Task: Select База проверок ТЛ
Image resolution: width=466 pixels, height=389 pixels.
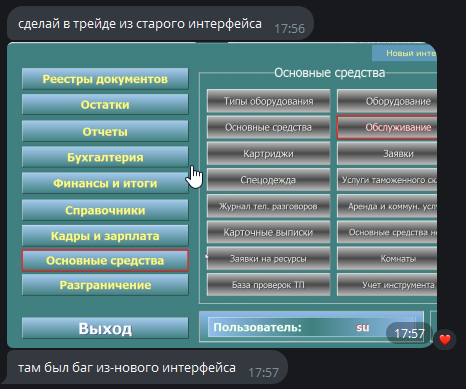Action: point(268,285)
